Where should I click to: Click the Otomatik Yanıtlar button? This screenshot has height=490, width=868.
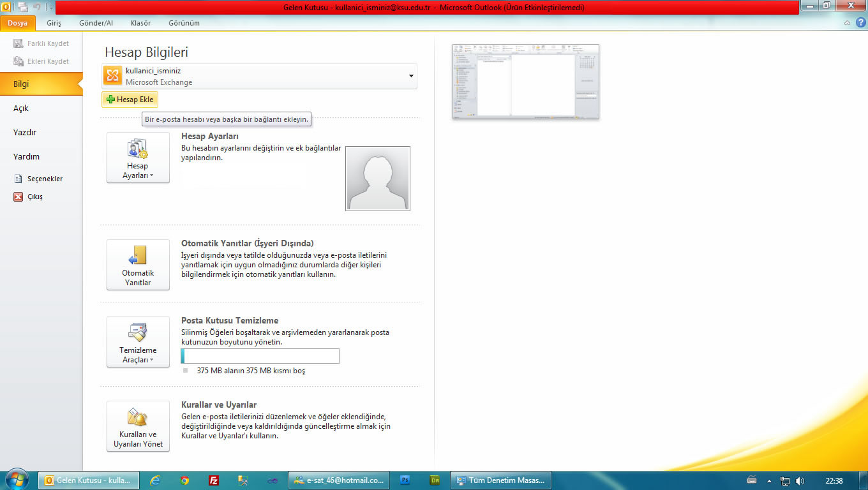138,265
